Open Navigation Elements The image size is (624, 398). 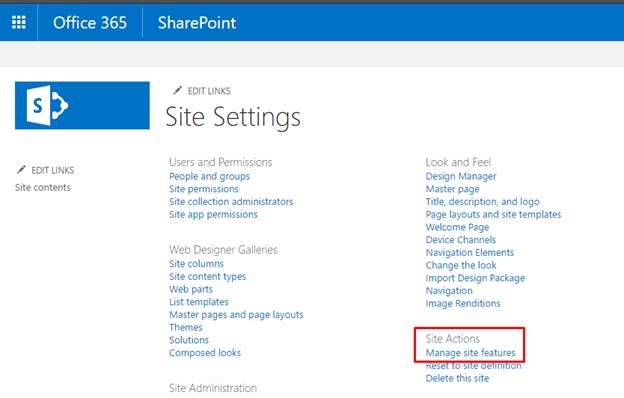(x=470, y=253)
